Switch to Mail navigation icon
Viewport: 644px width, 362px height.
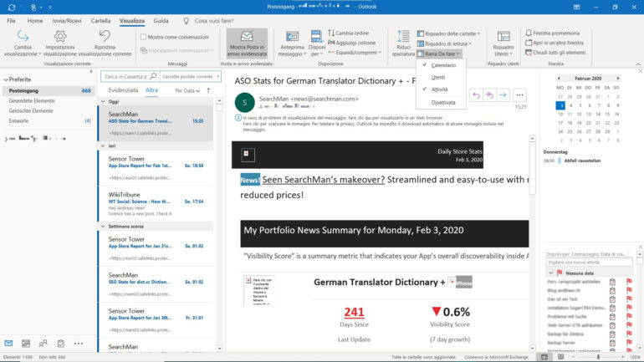coord(8,343)
